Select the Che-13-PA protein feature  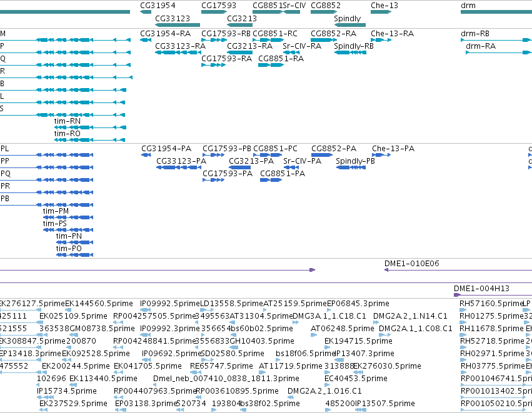click(x=382, y=155)
